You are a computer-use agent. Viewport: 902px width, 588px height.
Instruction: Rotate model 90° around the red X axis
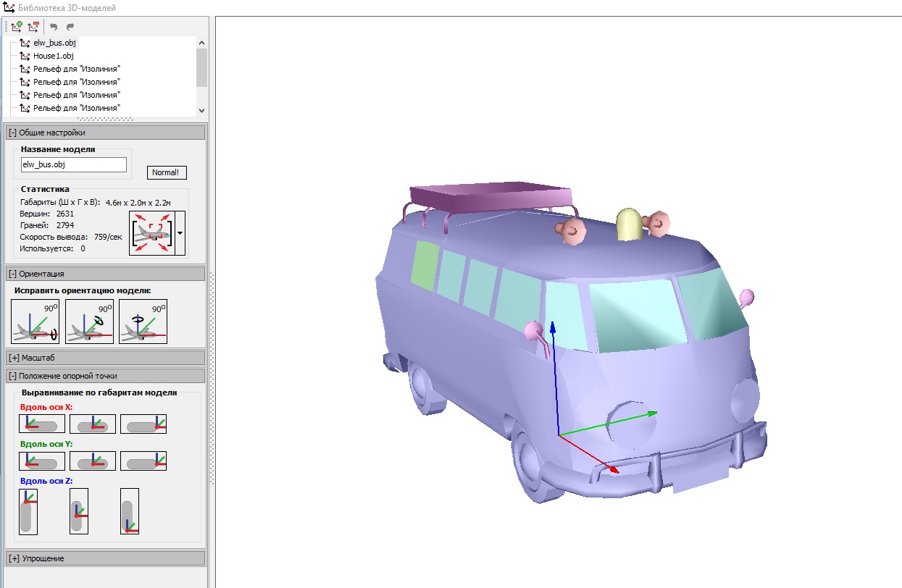tap(36, 321)
